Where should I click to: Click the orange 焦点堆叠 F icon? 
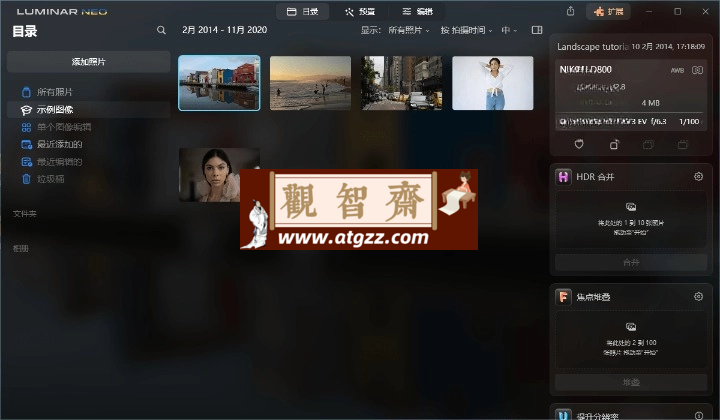click(563, 297)
